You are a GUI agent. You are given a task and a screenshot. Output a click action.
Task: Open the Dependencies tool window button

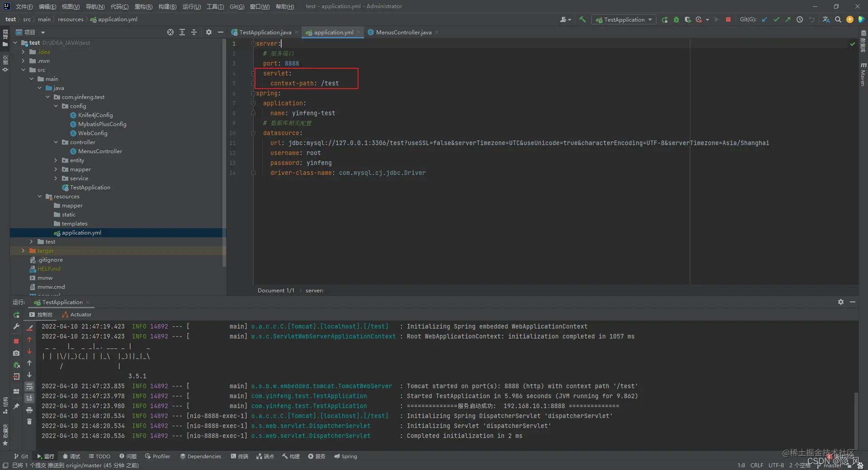tap(200, 456)
